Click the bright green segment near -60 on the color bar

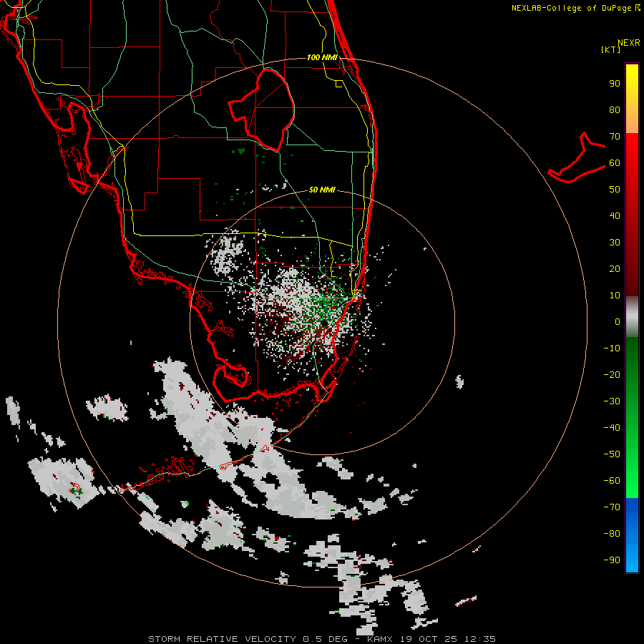pos(632,484)
